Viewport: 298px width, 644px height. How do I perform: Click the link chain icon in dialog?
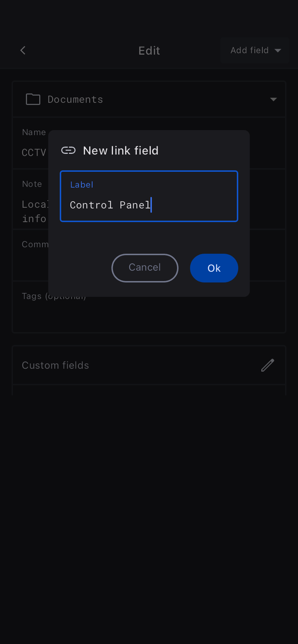(x=68, y=150)
